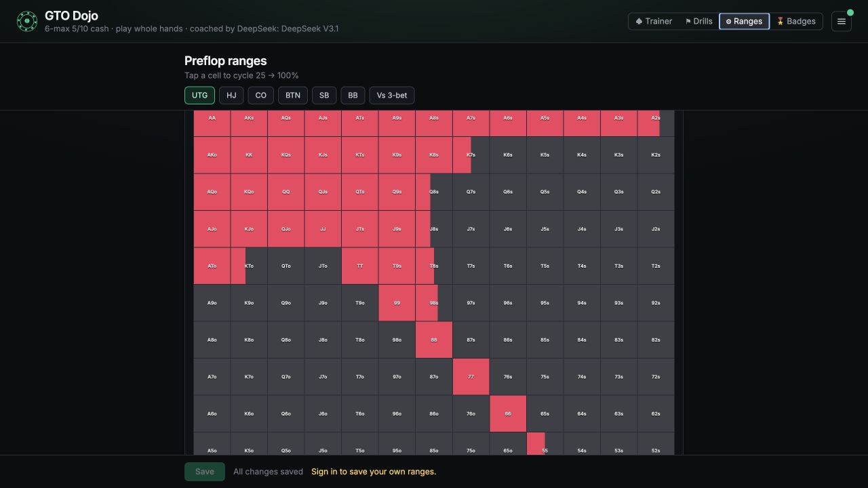Tap the 72s cell

pos(656,377)
